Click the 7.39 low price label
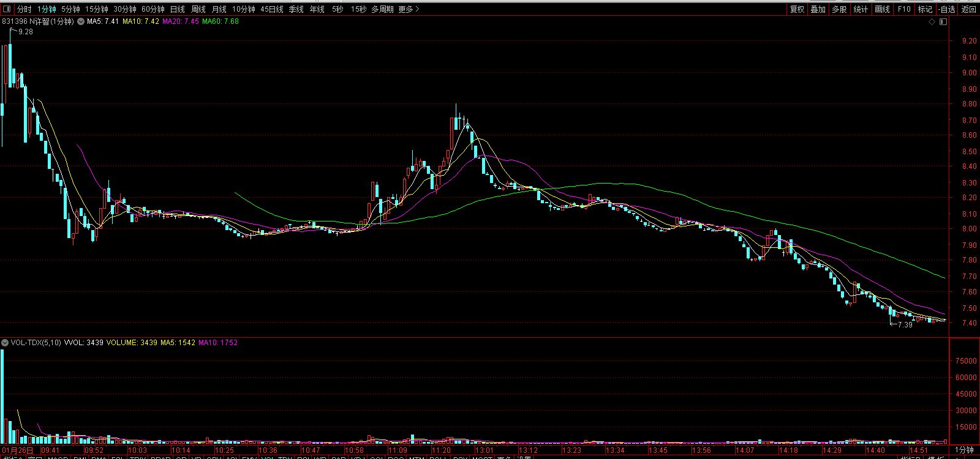980x459 pixels. coord(905,325)
